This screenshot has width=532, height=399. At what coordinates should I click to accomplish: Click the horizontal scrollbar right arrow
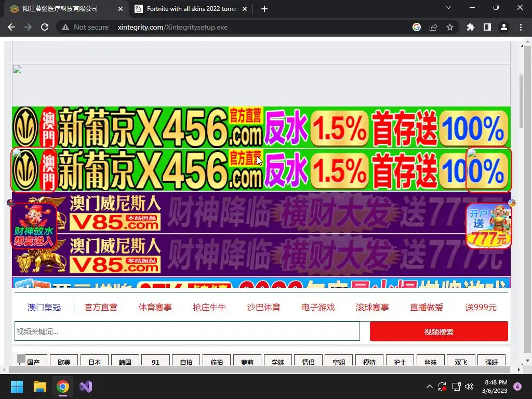tap(519, 369)
